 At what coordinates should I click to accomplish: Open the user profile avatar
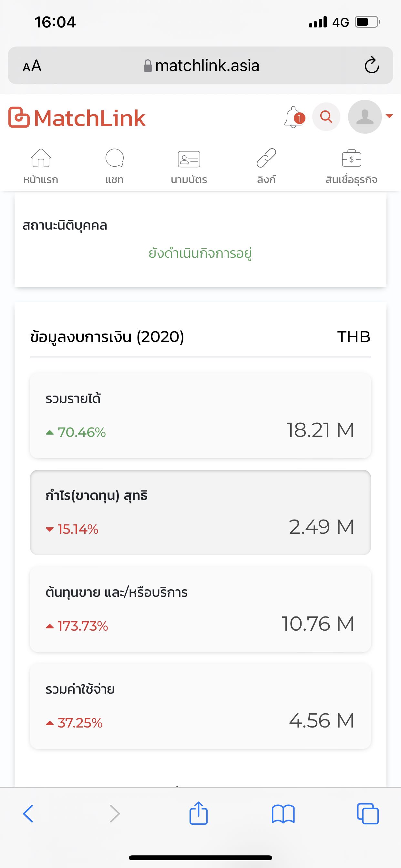point(365,117)
